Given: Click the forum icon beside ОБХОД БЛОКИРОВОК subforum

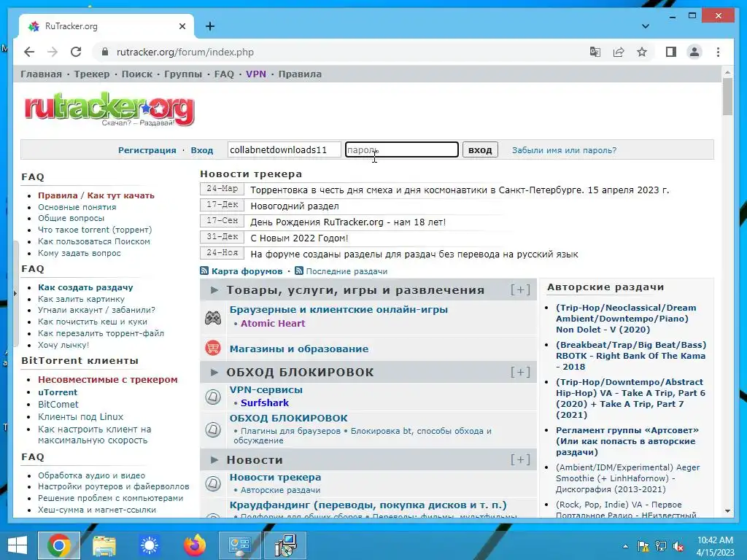Looking at the screenshot, I should [213, 429].
